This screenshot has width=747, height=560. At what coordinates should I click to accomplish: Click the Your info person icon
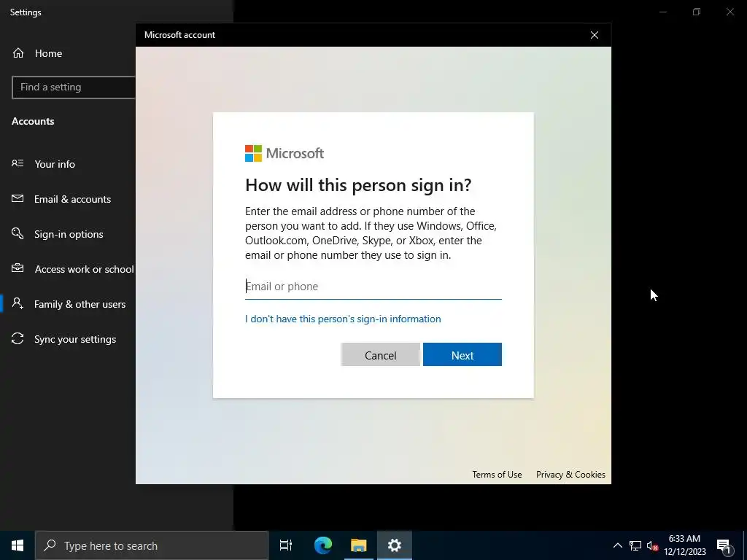pos(18,163)
